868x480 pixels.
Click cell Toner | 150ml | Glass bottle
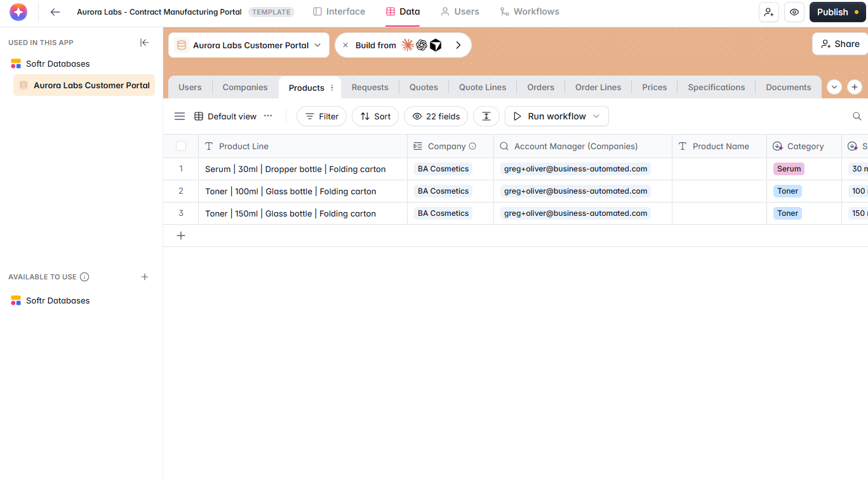pos(303,213)
